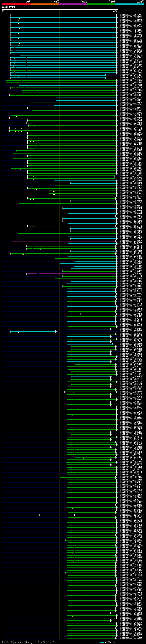
Task: Select label UniRef100_C6T9R8
Action: point(131,163)
